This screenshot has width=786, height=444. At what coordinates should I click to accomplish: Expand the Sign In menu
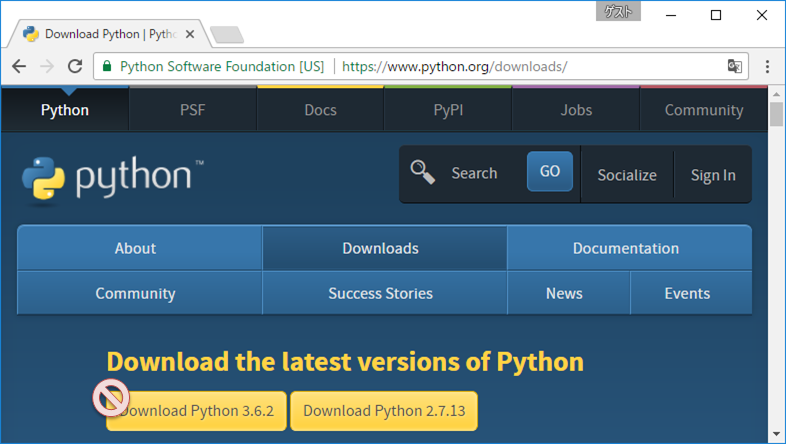point(713,175)
